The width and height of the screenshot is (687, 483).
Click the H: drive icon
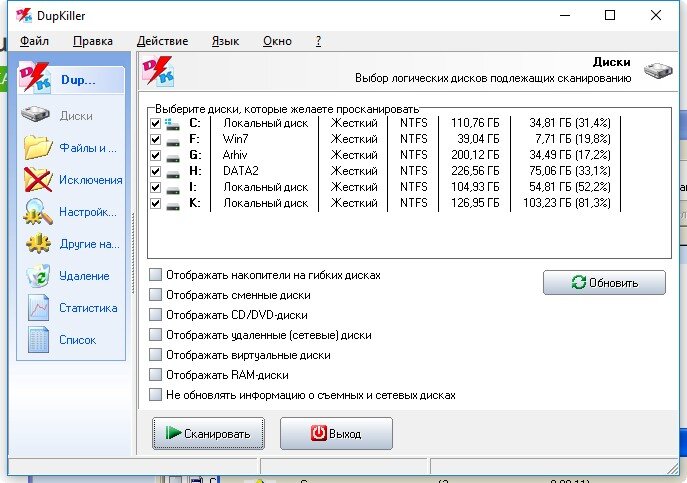coord(173,174)
